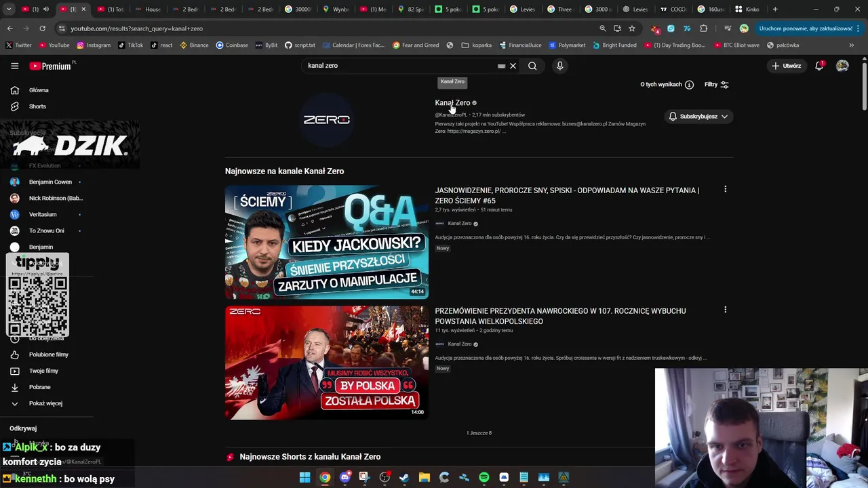Open Kanał Zero channel name link
This screenshot has width=868, height=488.
[x=452, y=103]
